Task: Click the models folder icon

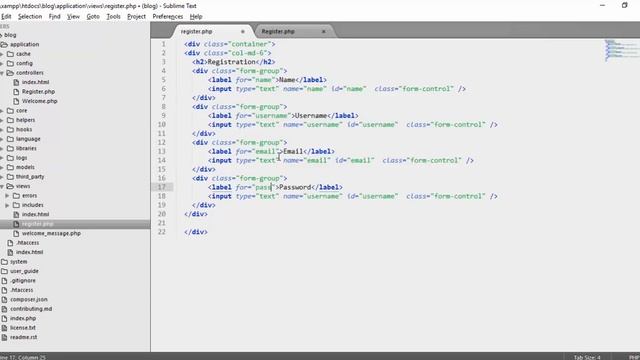Action: 11,167
